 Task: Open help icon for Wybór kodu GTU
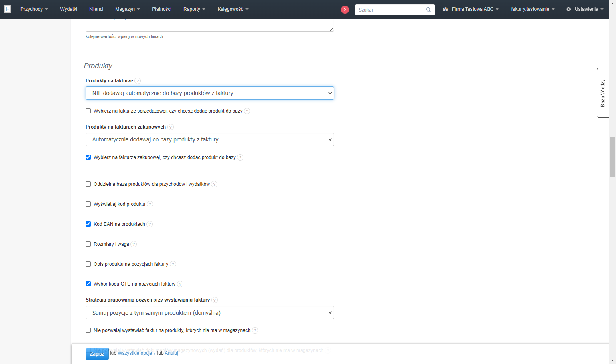coord(180,284)
